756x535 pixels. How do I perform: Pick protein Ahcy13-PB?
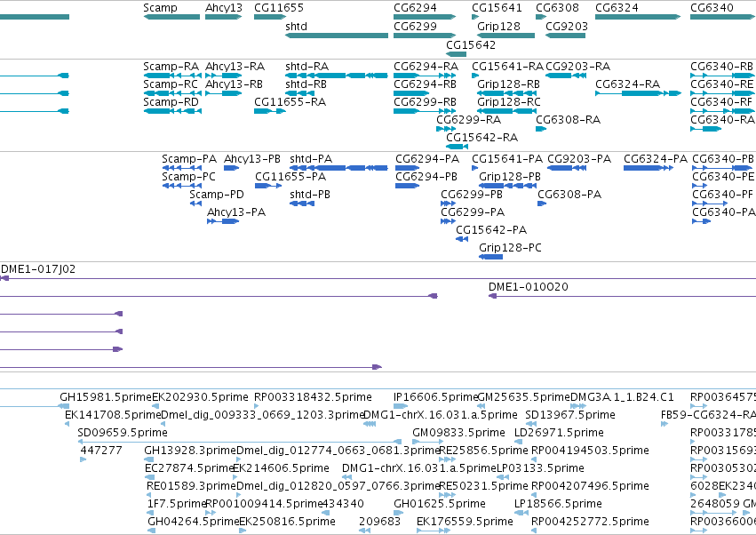(252, 159)
